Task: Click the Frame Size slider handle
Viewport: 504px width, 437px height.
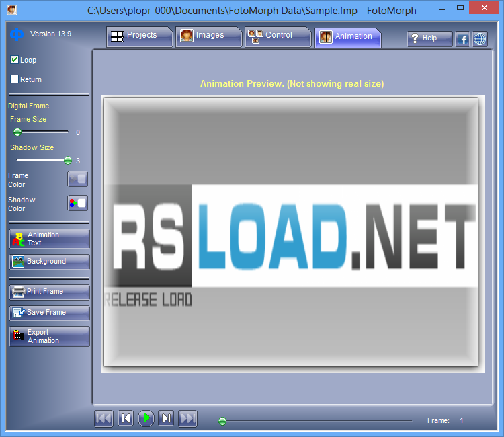Action: point(17,132)
